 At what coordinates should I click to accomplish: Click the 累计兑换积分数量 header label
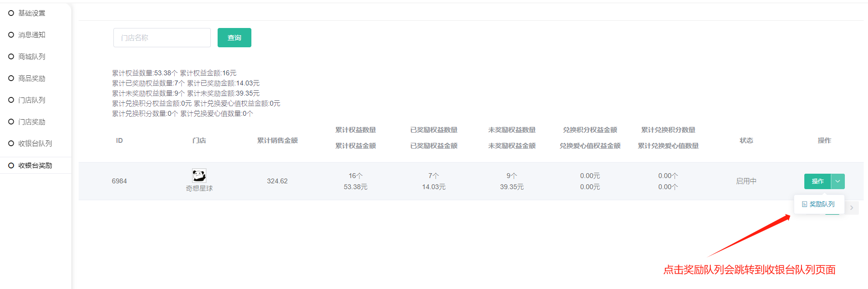tap(668, 130)
